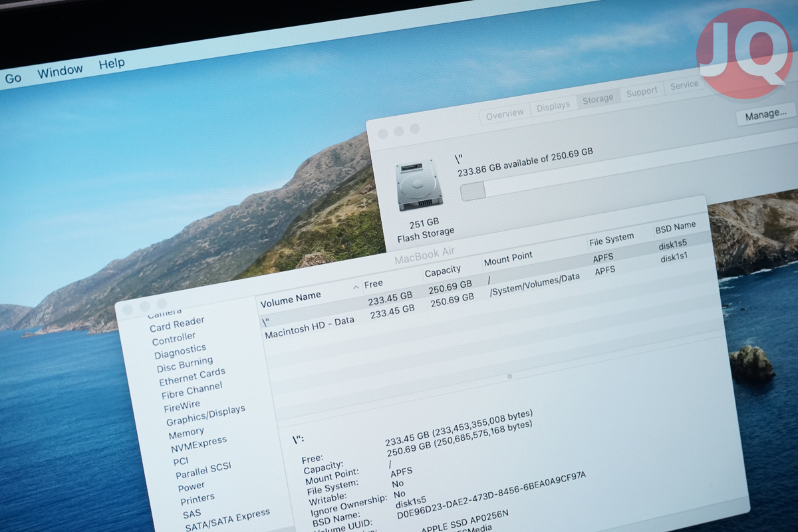Viewport: 798px width, 532px height.
Task: Click the "Writable:" detail label
Action: click(329, 497)
